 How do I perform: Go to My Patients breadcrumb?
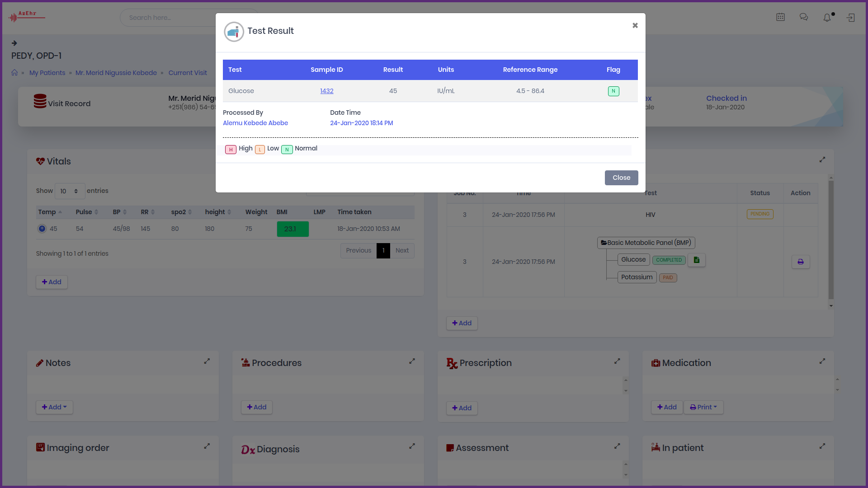47,73
